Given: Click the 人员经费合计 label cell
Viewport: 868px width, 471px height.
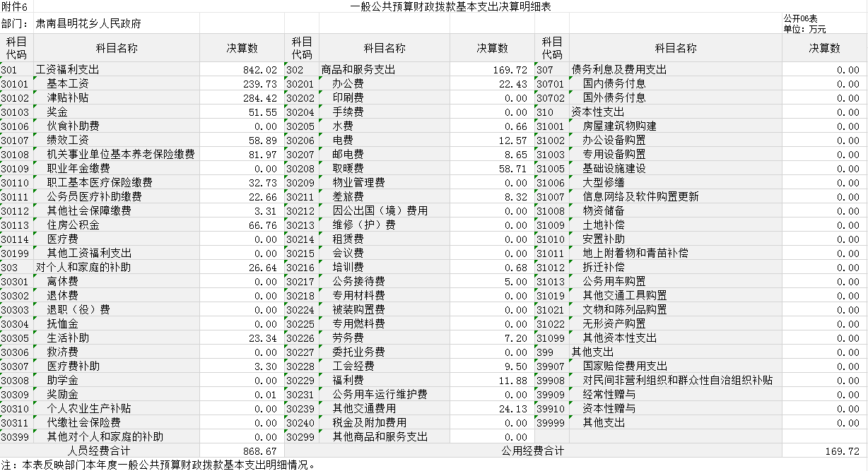Looking at the screenshot, I should [x=100, y=451].
